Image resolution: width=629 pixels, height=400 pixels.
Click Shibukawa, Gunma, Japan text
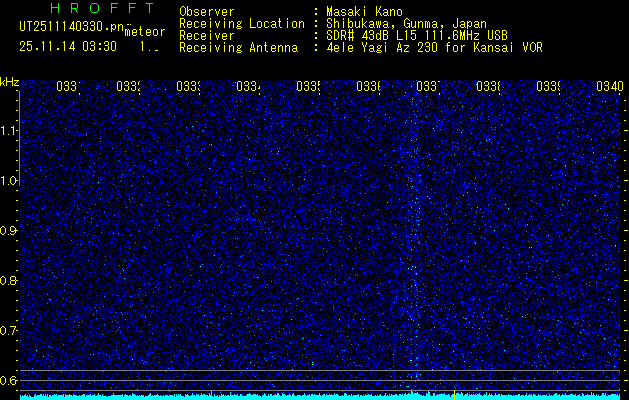click(406, 24)
